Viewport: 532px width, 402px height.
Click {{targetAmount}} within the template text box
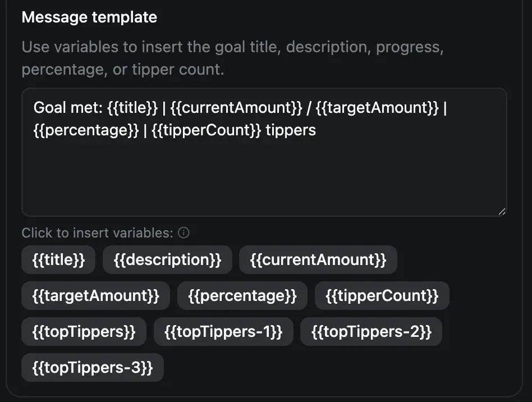point(377,108)
